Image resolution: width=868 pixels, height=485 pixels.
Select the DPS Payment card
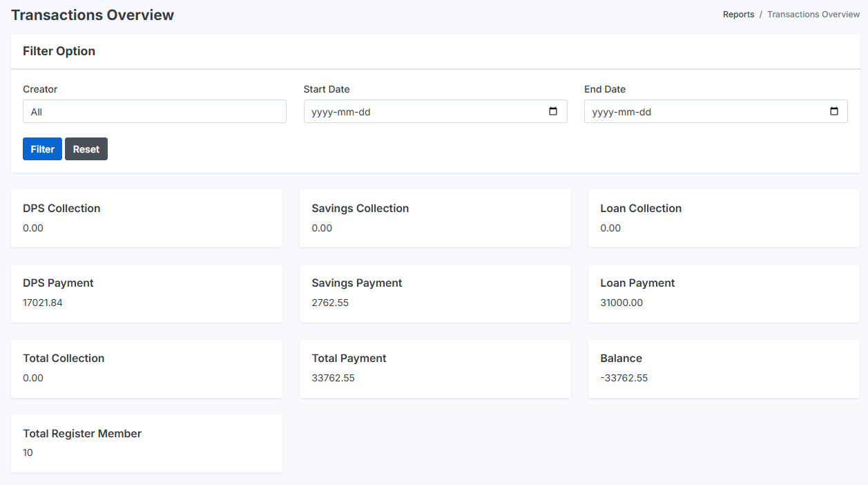click(146, 293)
